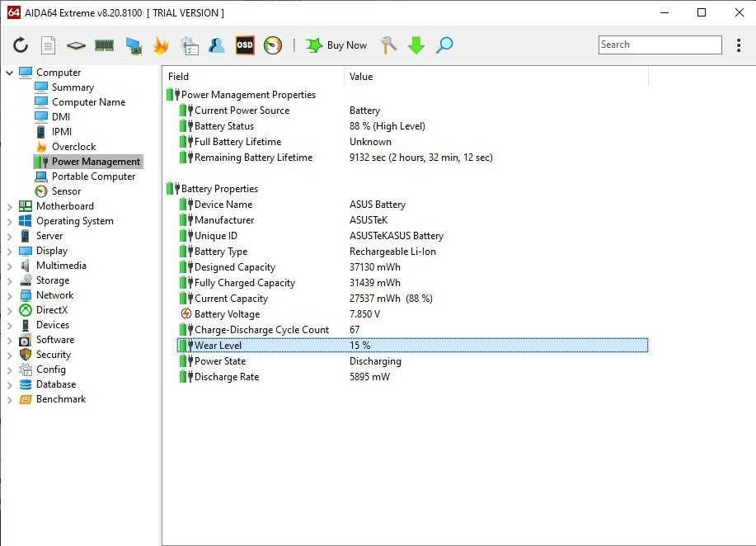756x546 pixels.
Task: Click the green download arrow icon
Action: [416, 45]
